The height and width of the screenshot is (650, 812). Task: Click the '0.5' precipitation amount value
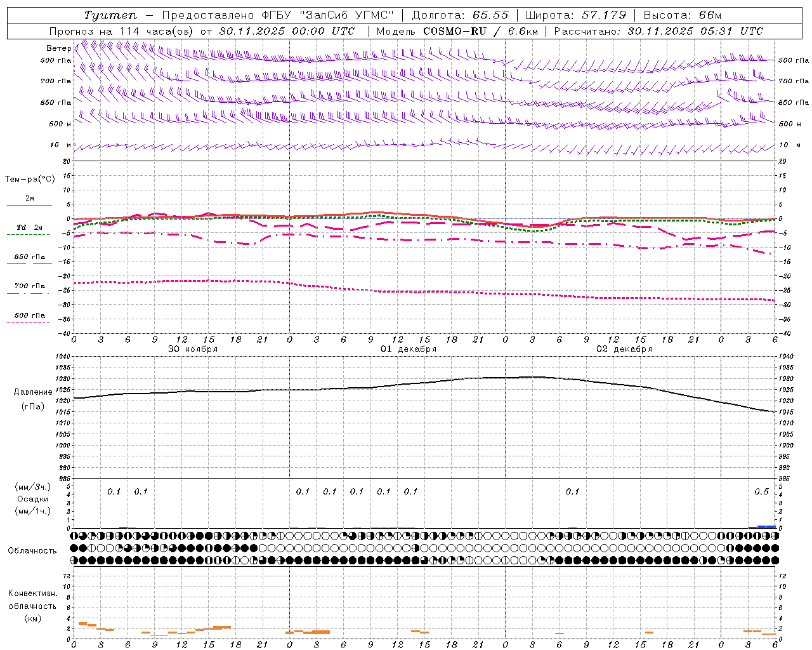click(x=761, y=492)
